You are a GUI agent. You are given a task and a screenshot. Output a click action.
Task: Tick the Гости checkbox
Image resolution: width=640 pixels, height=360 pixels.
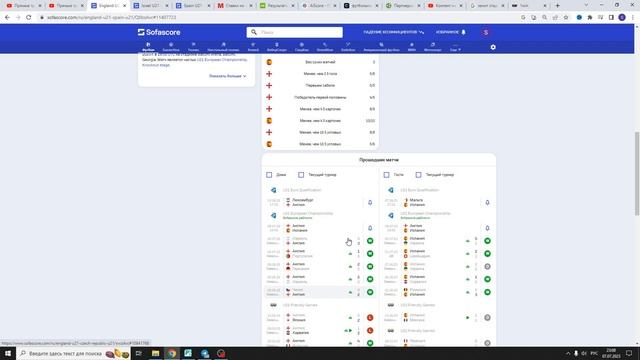click(386, 175)
